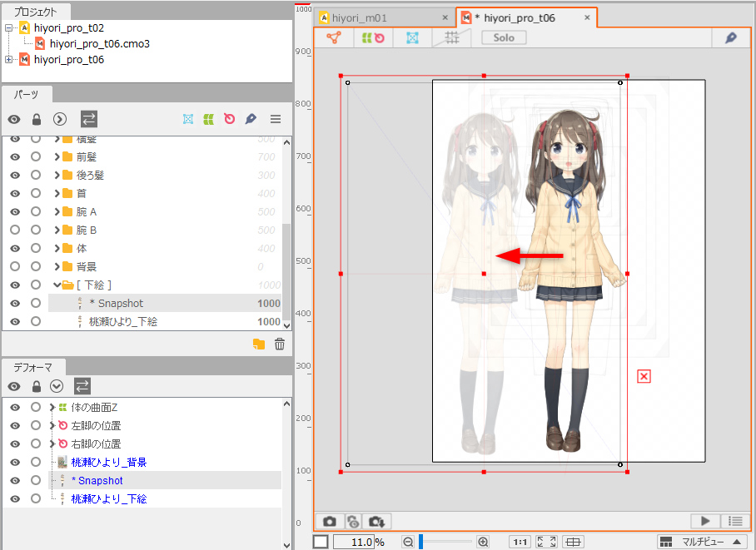Switch to the hiyori_m01 tab
756x550 pixels.
[360, 17]
